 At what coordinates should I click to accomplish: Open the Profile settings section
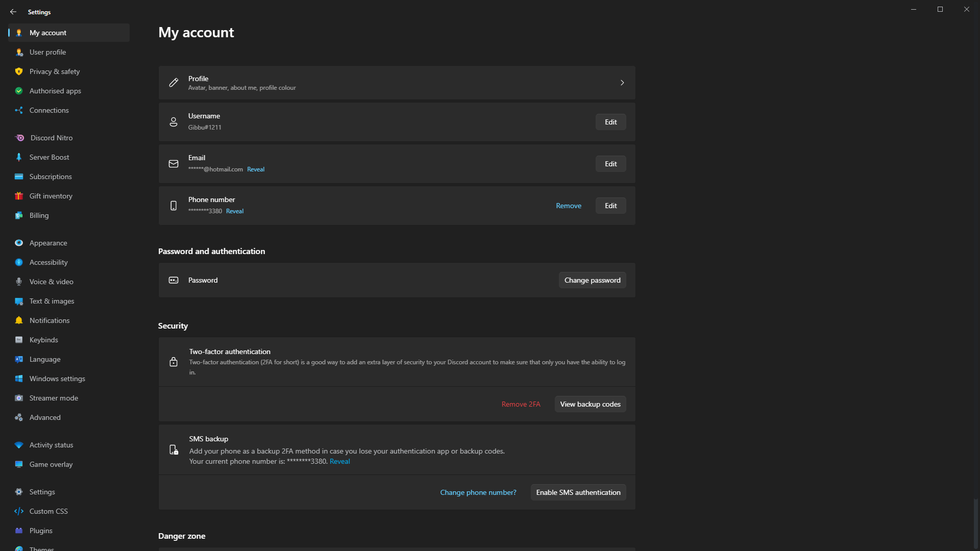(397, 82)
